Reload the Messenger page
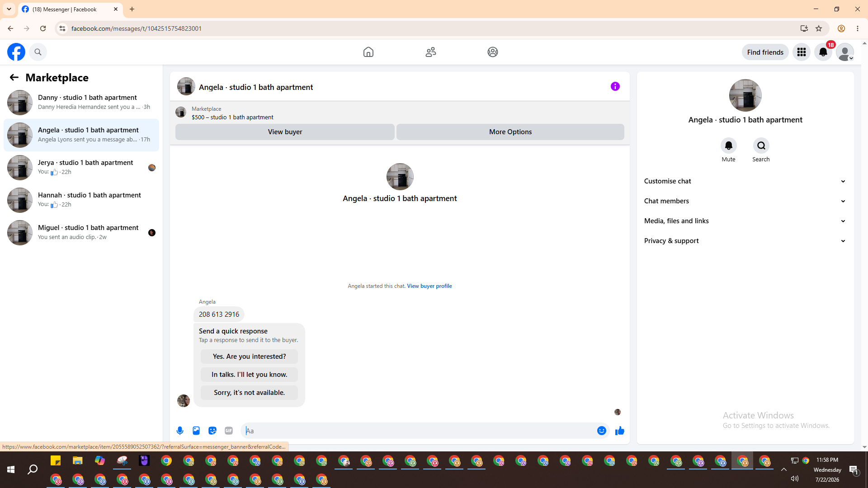Image resolution: width=868 pixels, height=488 pixels. (x=43, y=28)
